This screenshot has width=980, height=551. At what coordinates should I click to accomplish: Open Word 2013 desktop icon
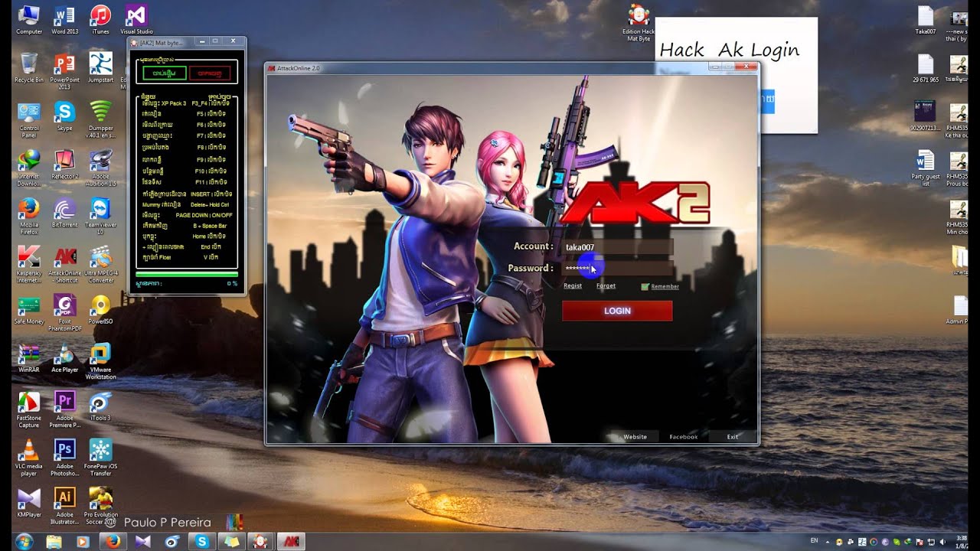coord(64,20)
